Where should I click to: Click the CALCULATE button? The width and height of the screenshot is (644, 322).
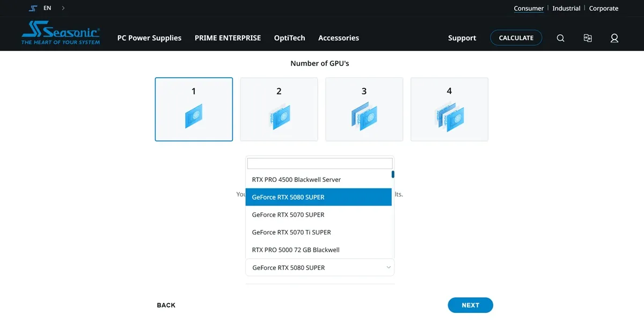click(516, 38)
